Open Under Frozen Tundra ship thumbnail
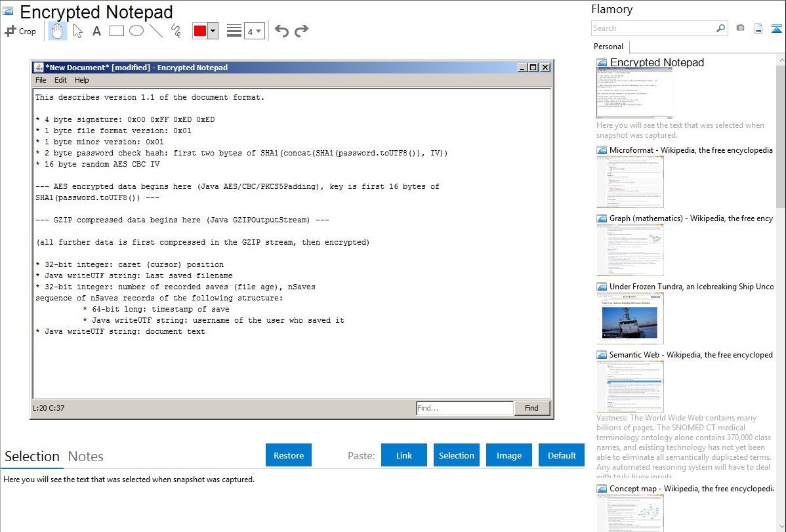This screenshot has height=532, width=786. tap(630, 318)
